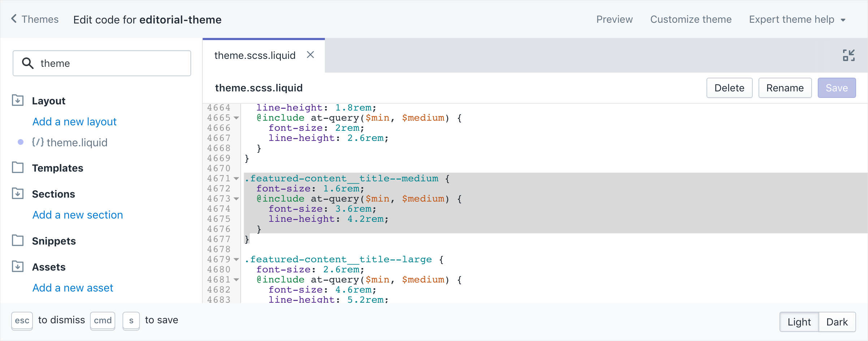Open Customize theme

tap(691, 19)
